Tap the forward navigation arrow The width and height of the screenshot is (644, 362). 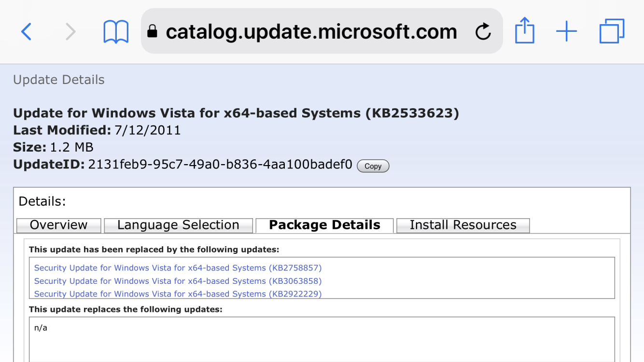[70, 32]
